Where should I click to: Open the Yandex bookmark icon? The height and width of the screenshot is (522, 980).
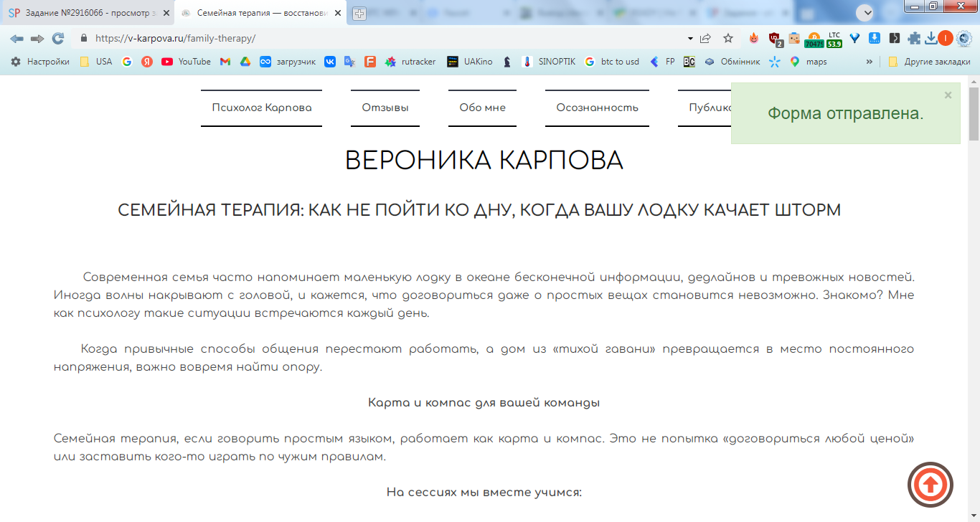click(147, 62)
